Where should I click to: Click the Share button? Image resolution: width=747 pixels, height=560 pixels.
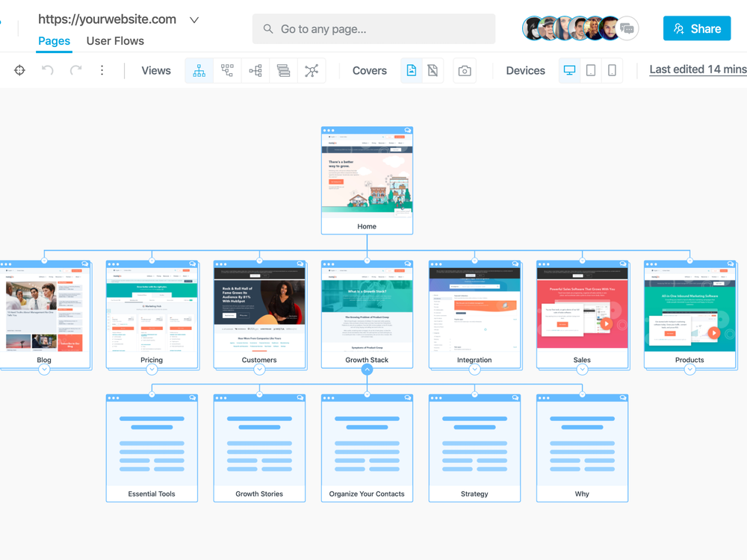click(x=696, y=28)
